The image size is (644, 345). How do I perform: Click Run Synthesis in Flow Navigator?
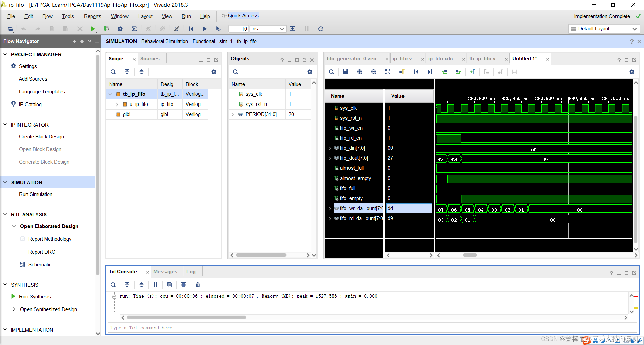(35, 297)
